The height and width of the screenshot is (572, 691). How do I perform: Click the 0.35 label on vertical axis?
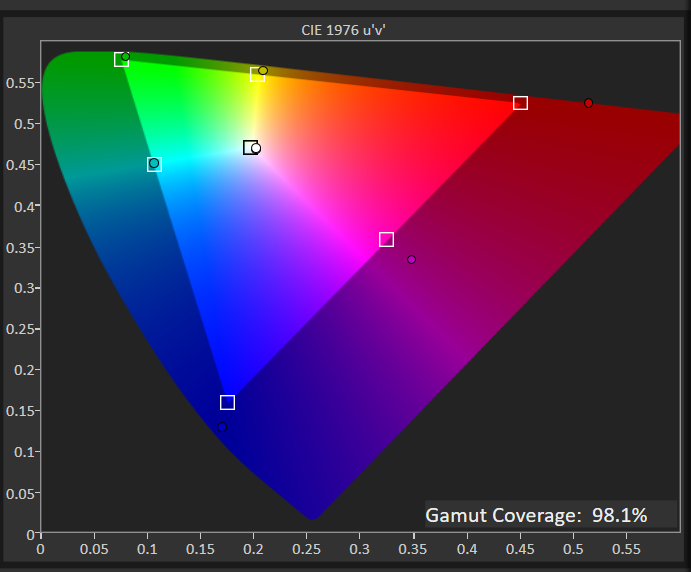click(x=20, y=247)
